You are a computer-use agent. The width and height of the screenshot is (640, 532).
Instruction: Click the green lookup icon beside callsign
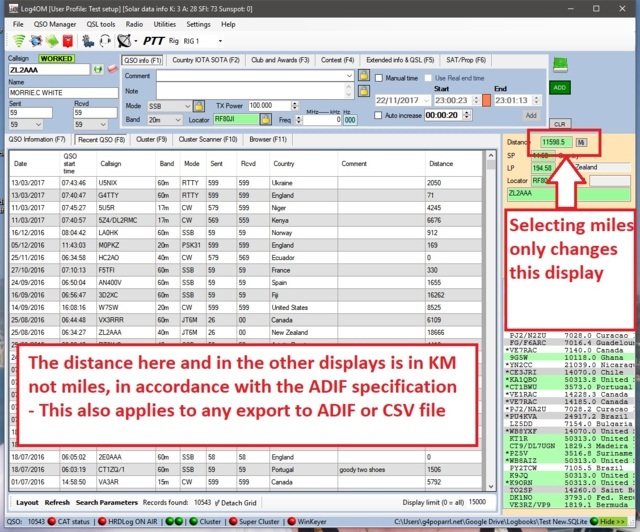pyautogui.click(x=98, y=70)
